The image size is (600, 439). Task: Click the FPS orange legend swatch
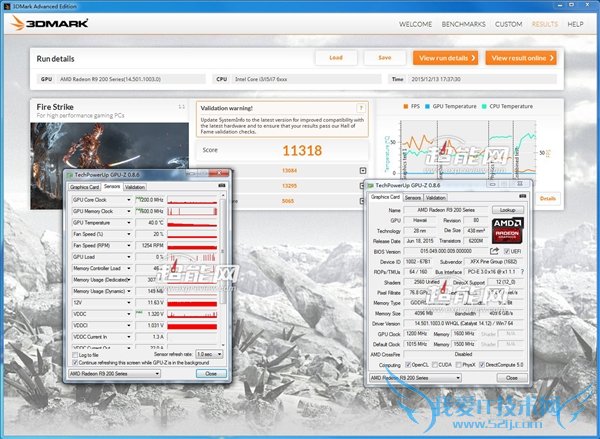pyautogui.click(x=406, y=106)
